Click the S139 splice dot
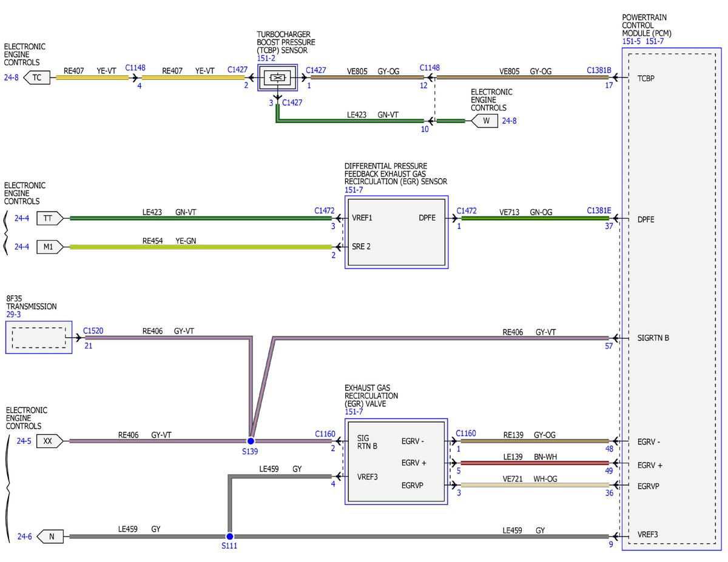Viewport: 728px width, 562px height. (x=250, y=441)
